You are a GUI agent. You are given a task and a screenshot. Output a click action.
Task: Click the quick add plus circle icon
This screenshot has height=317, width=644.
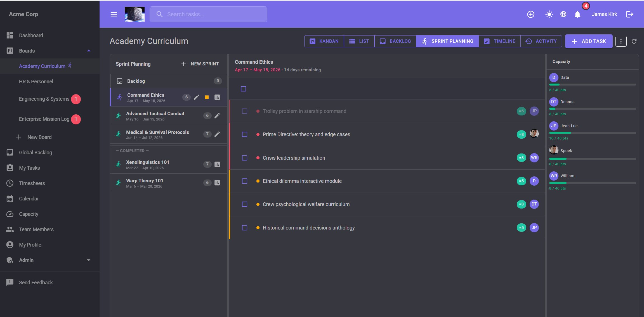[x=530, y=14]
